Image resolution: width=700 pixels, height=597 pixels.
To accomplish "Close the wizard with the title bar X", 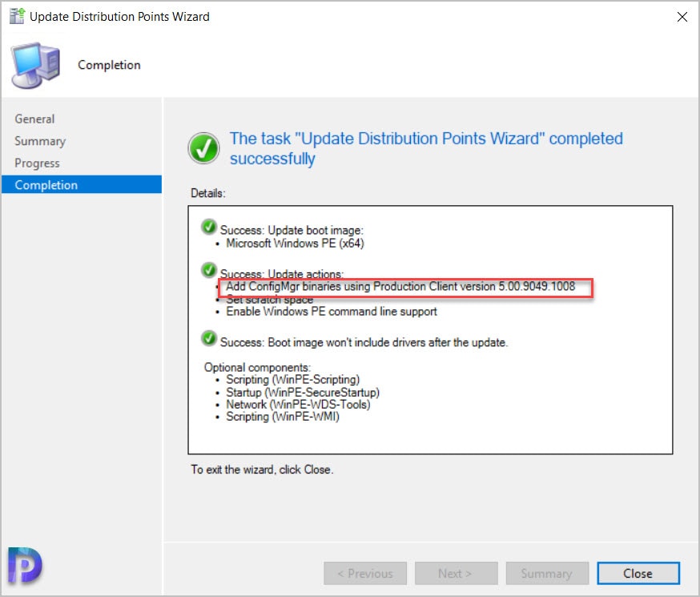I will (682, 17).
